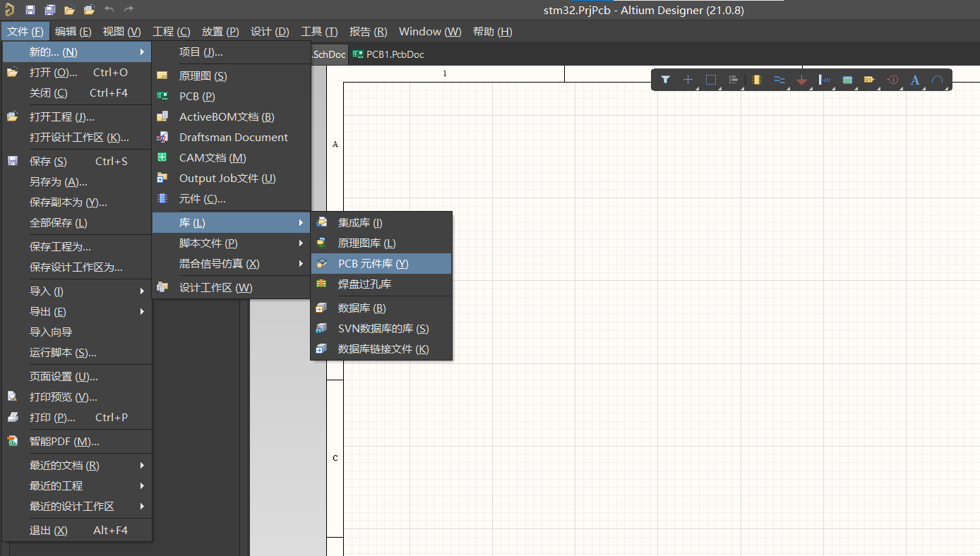
Task: Select the place part component tool
Action: [757, 80]
